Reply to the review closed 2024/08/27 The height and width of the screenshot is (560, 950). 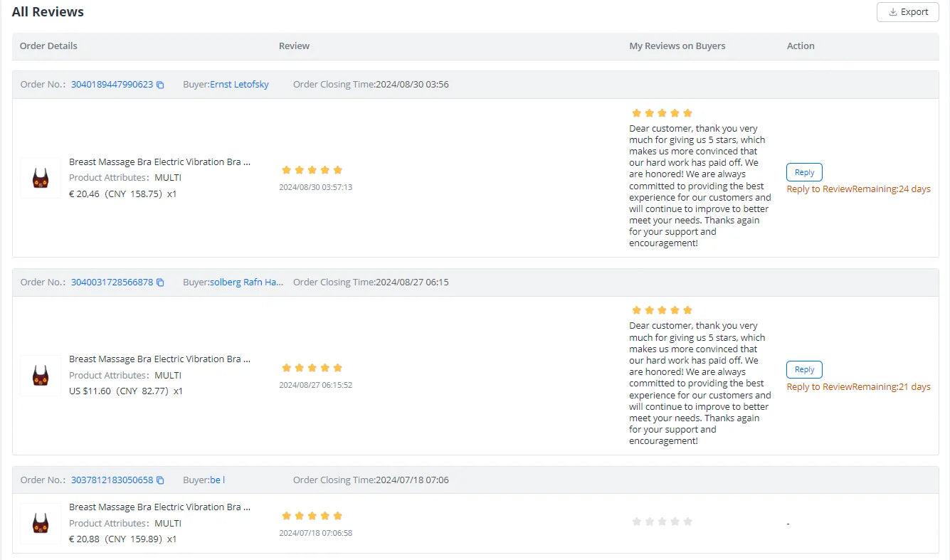pyautogui.click(x=804, y=370)
